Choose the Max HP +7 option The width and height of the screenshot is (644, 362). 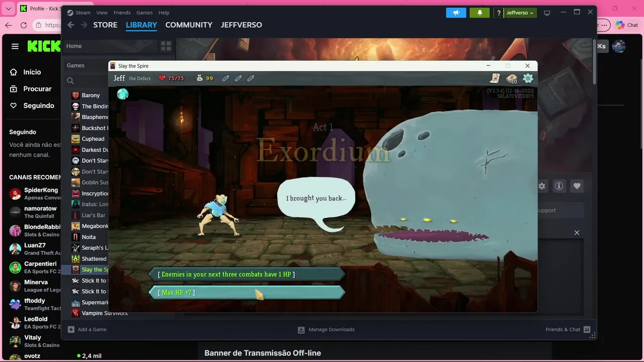247,292
